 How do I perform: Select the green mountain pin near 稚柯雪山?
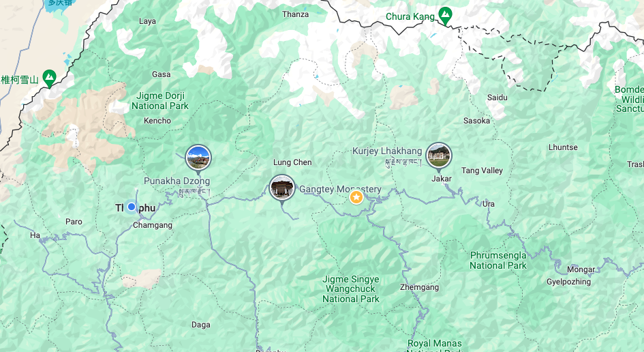49,78
